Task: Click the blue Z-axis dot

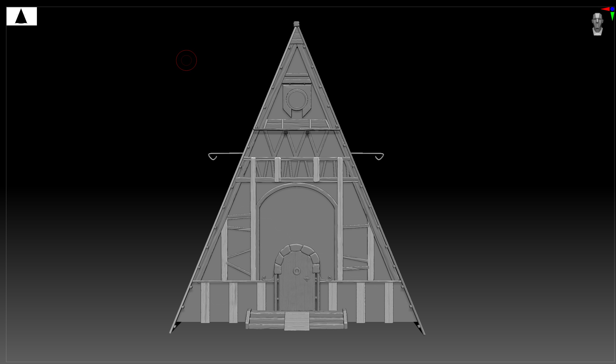Action: (x=612, y=9)
